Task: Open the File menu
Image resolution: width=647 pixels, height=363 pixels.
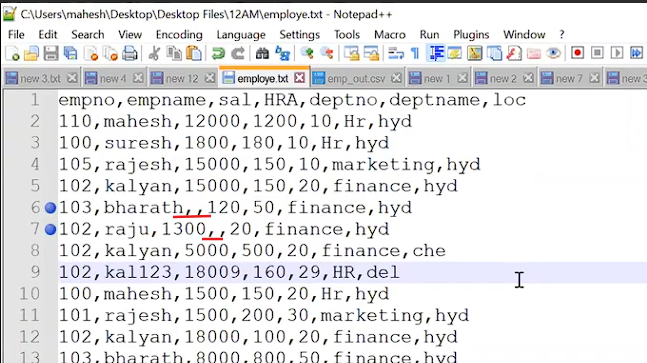Action: (16, 35)
